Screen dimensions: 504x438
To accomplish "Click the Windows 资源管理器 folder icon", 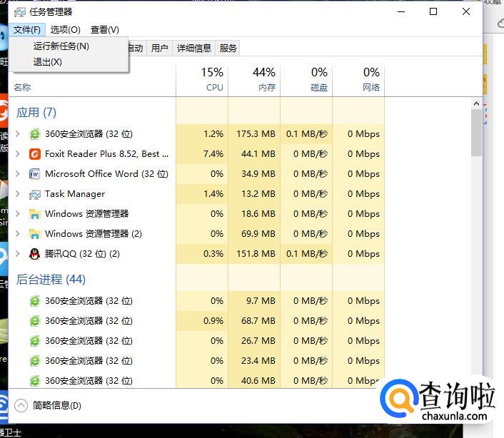I will click(x=35, y=214).
